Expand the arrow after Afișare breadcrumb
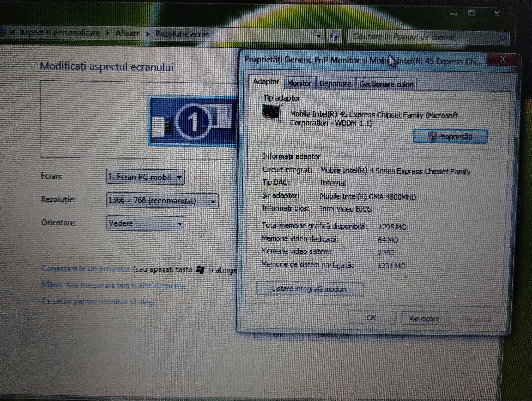Screen dimensions: 532x401 click(148, 34)
